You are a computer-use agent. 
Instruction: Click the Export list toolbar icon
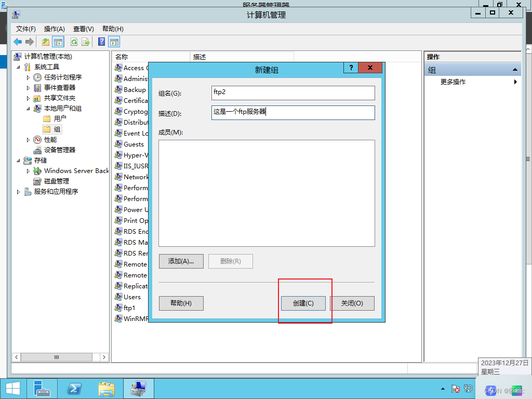point(86,42)
